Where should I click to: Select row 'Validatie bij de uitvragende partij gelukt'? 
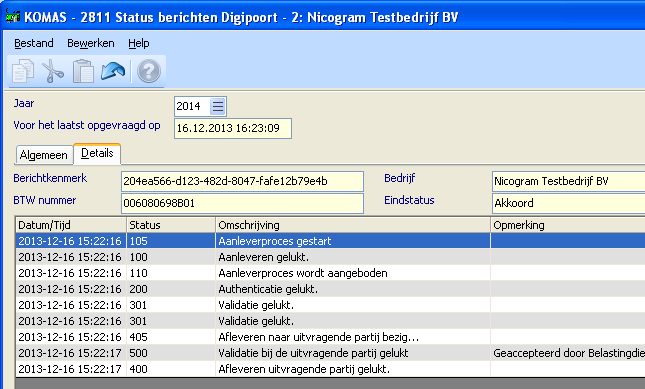(331, 353)
